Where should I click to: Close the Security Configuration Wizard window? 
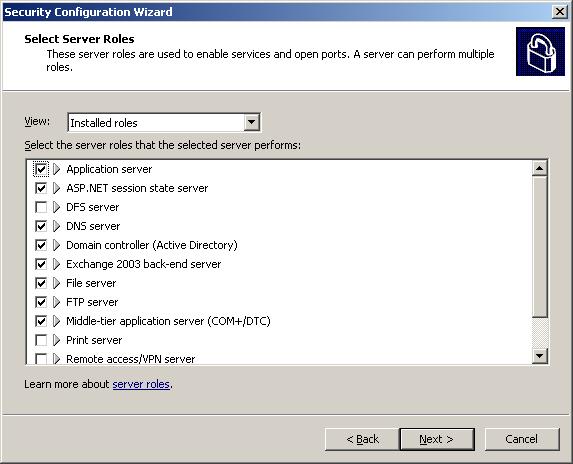[560, 12]
